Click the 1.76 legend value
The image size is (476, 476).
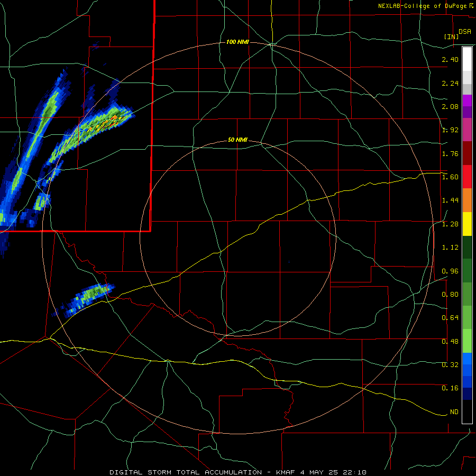[450, 153]
